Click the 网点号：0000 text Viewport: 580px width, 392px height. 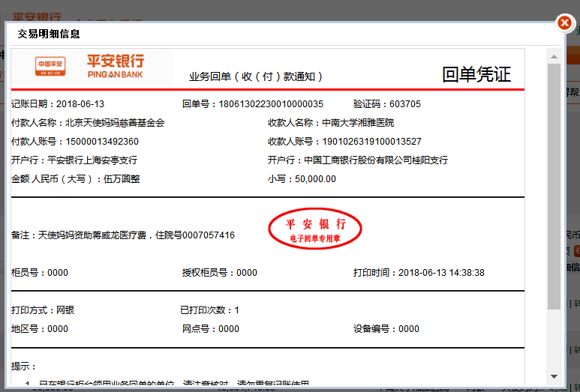211,329
